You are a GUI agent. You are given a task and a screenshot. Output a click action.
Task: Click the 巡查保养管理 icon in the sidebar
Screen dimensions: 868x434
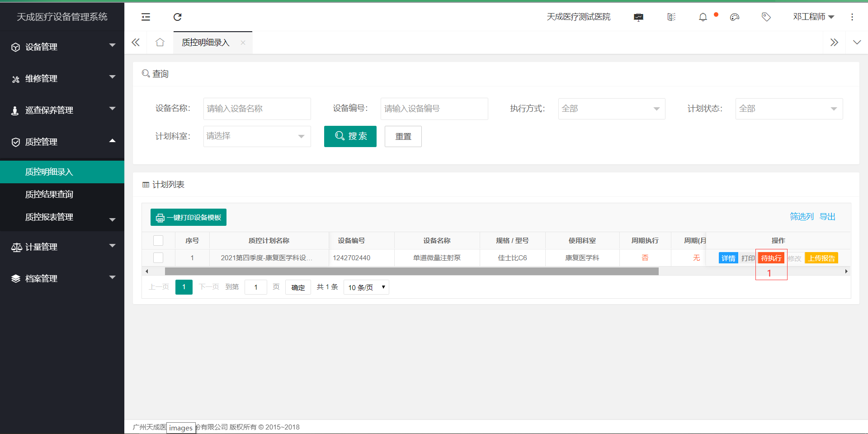click(x=15, y=110)
